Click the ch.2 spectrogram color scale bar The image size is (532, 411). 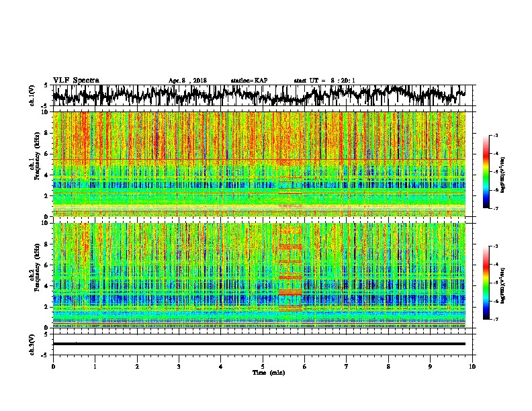click(x=486, y=283)
